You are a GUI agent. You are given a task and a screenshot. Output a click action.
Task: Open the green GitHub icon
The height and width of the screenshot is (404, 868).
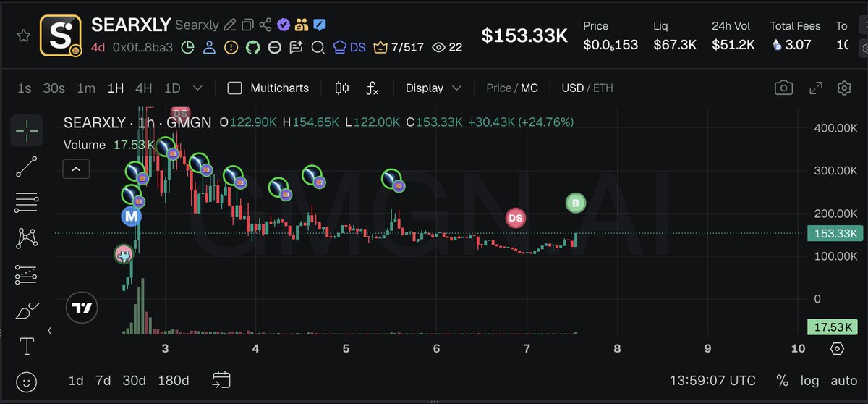[252, 48]
